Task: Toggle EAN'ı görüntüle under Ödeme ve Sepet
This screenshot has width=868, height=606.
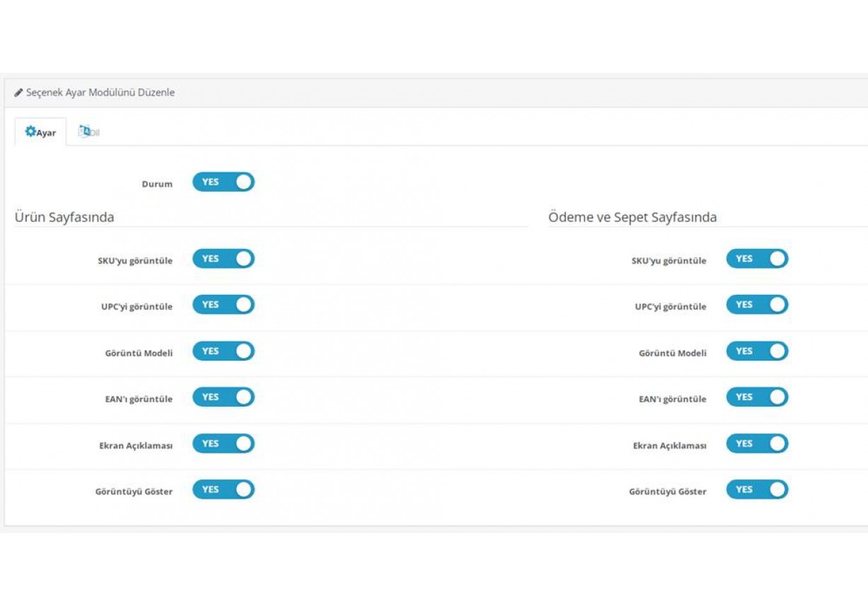Action: pos(756,397)
